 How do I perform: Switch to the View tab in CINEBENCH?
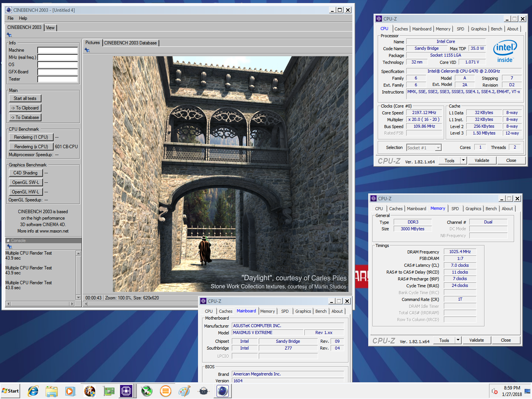[x=50, y=28]
